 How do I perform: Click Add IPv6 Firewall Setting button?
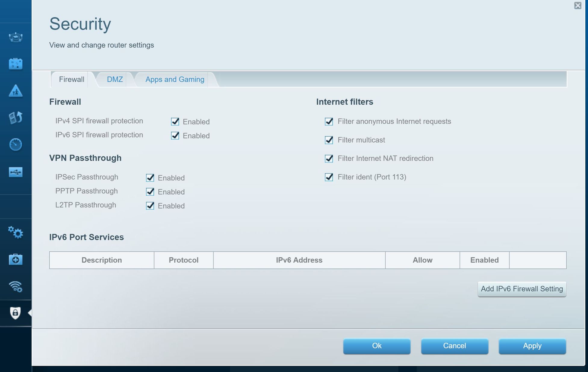pos(521,289)
